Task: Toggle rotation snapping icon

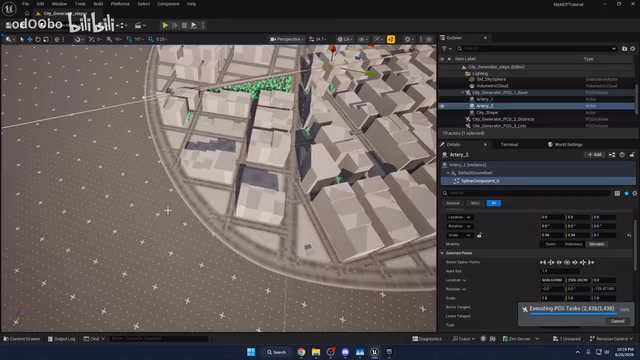Action: (x=129, y=40)
